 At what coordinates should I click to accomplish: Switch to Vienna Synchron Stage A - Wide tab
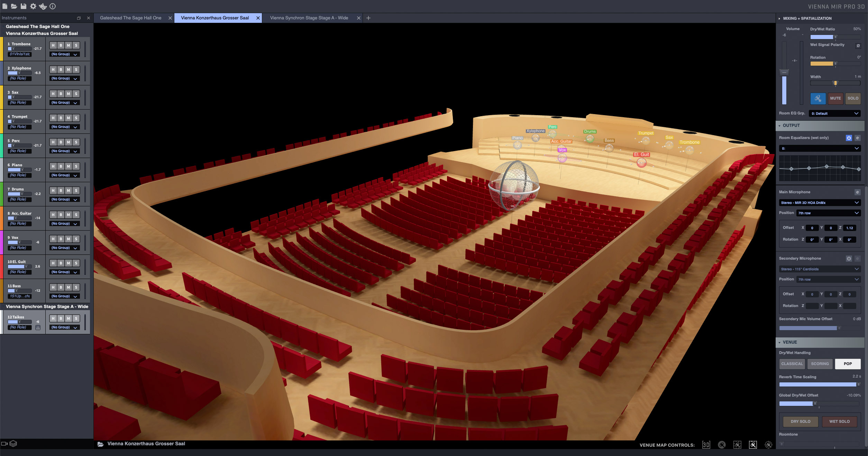pyautogui.click(x=309, y=18)
